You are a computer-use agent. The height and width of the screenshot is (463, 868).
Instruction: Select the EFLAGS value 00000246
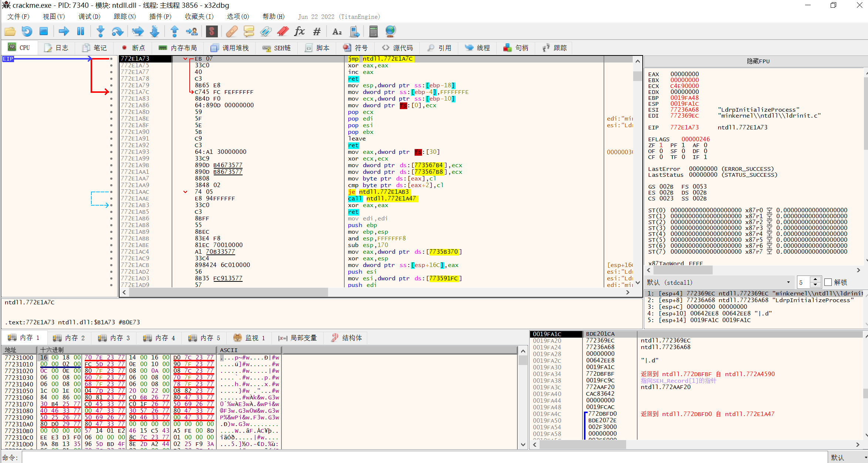(x=696, y=139)
